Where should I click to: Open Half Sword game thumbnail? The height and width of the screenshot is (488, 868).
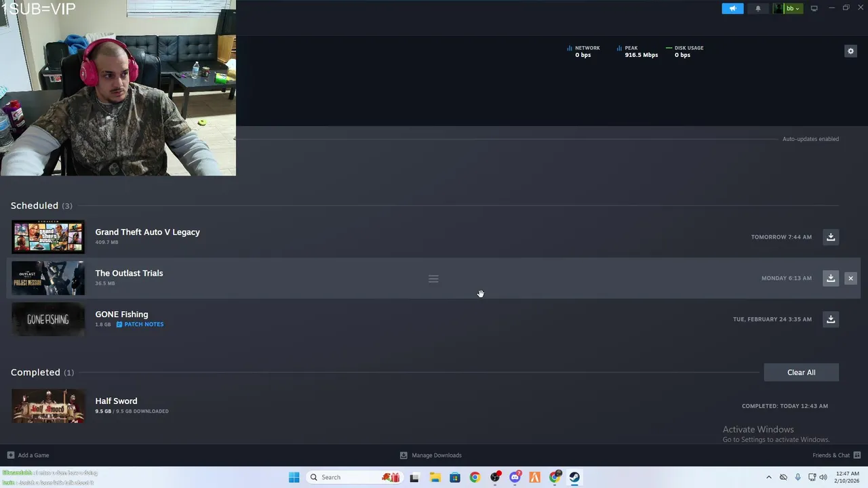point(48,406)
